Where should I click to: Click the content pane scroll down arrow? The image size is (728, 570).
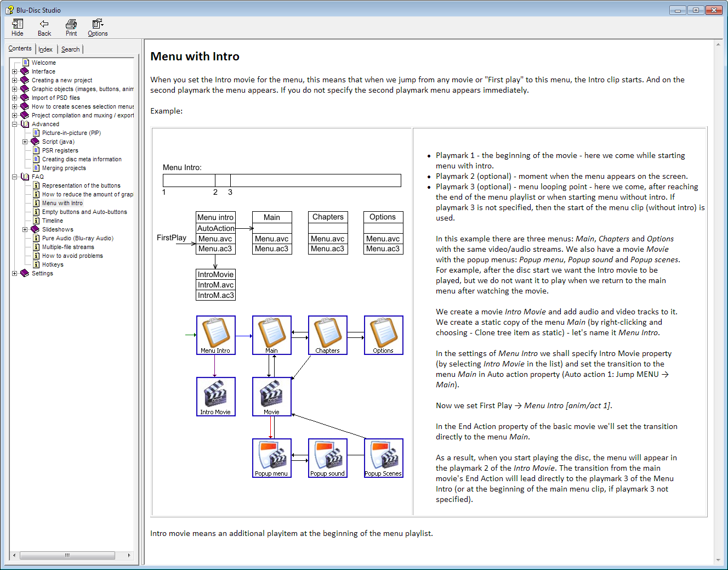[x=718, y=560]
